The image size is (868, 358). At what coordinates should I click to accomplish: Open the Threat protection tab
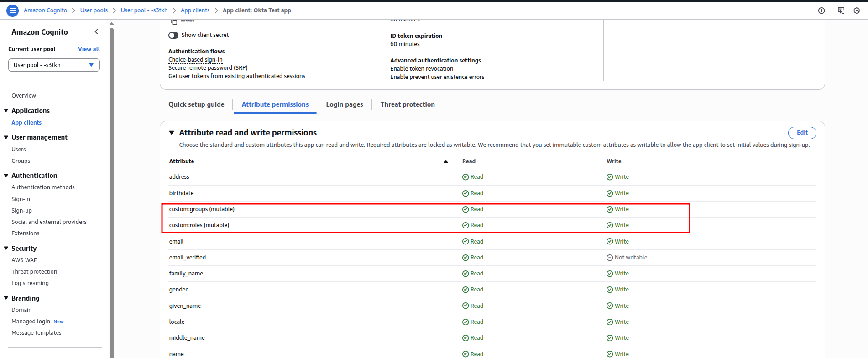pos(408,104)
